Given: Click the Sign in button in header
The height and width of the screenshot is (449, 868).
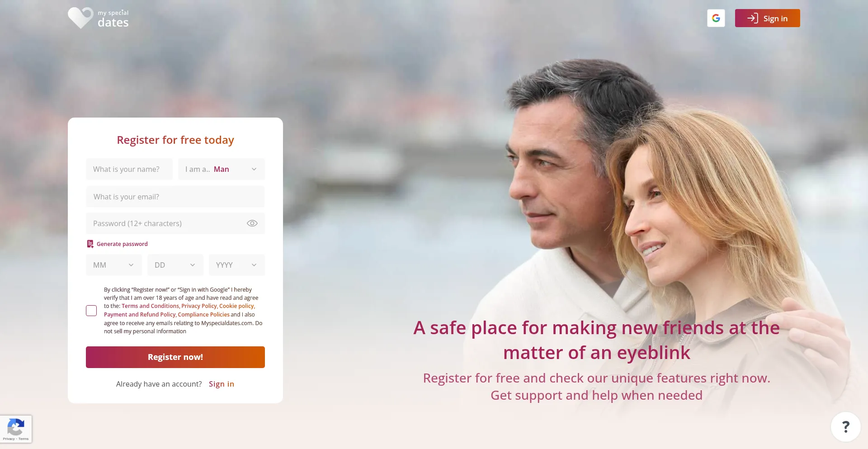Looking at the screenshot, I should (x=767, y=18).
